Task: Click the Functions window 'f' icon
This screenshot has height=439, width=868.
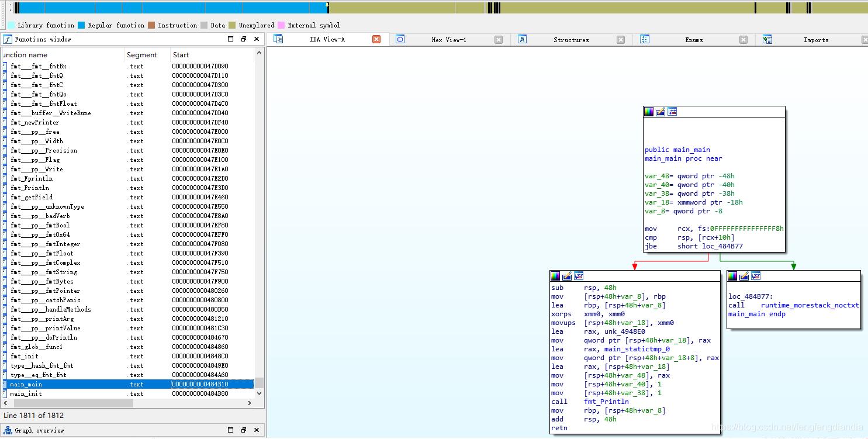Action: (x=8, y=39)
